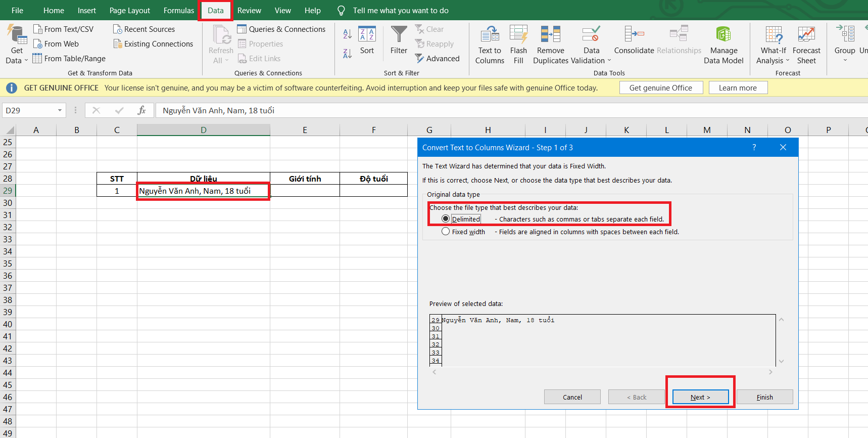868x438 pixels.
Task: Open the File tab
Action: click(17, 11)
